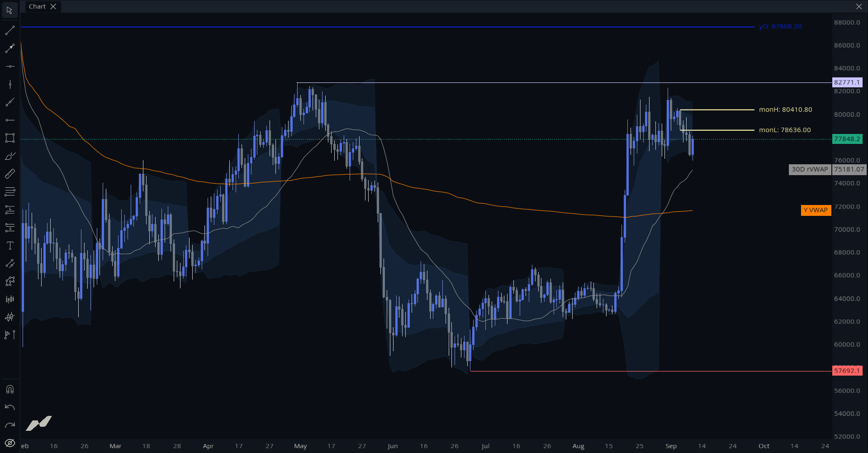Click the Y VWAP indicator label
The width and height of the screenshot is (868, 453).
point(816,210)
